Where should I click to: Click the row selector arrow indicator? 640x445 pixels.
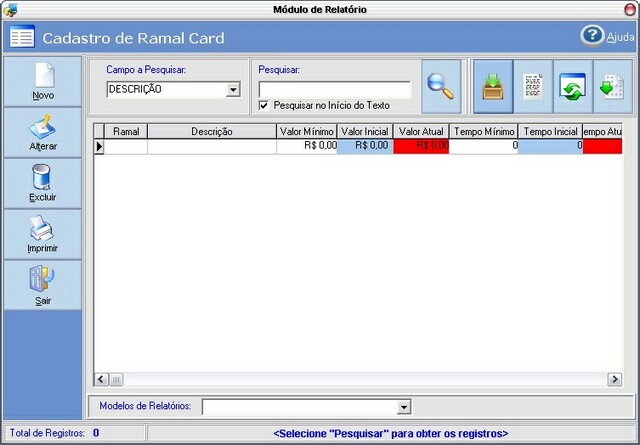pyautogui.click(x=99, y=146)
